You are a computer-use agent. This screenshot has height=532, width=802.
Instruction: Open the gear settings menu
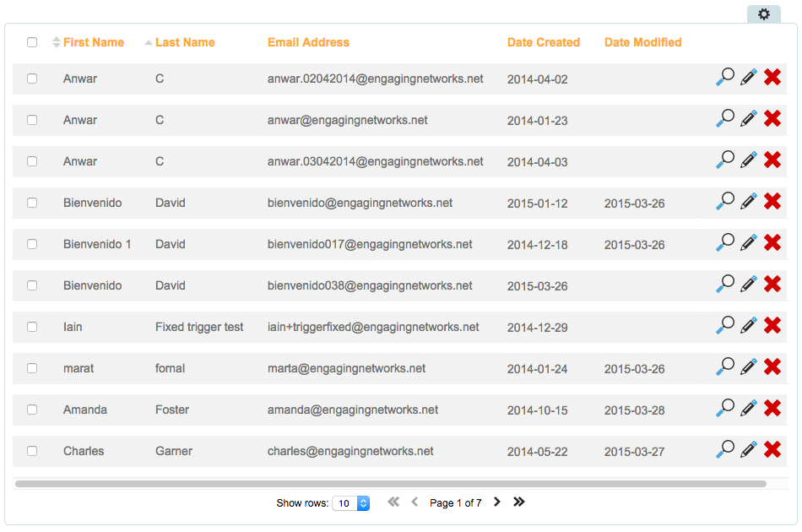(763, 14)
